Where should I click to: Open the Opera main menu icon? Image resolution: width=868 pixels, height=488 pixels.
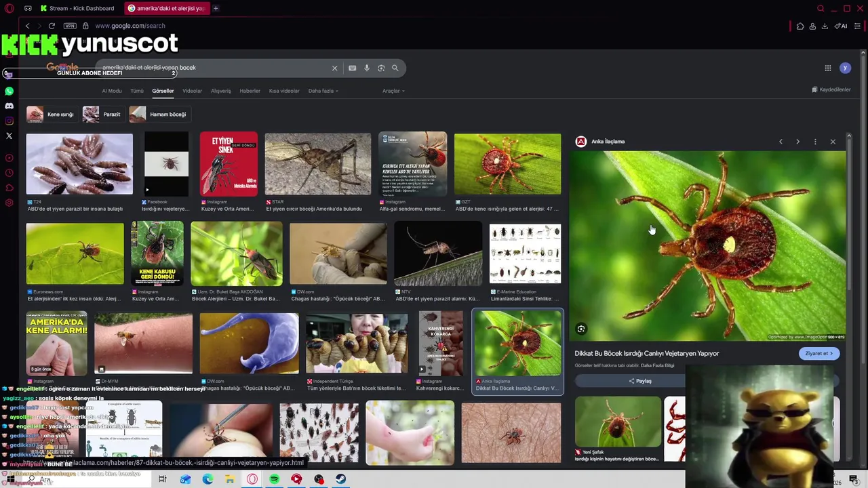point(9,8)
